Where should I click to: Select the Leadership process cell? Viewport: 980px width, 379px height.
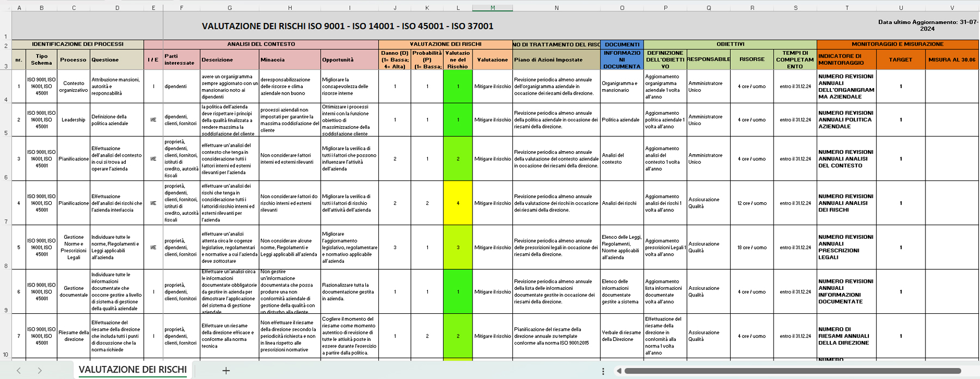(73, 120)
